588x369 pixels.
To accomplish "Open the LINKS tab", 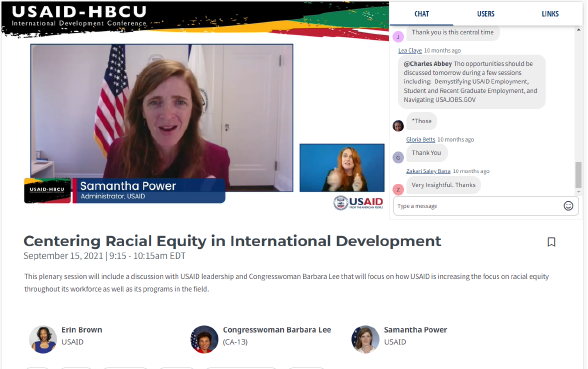I will pyautogui.click(x=550, y=14).
